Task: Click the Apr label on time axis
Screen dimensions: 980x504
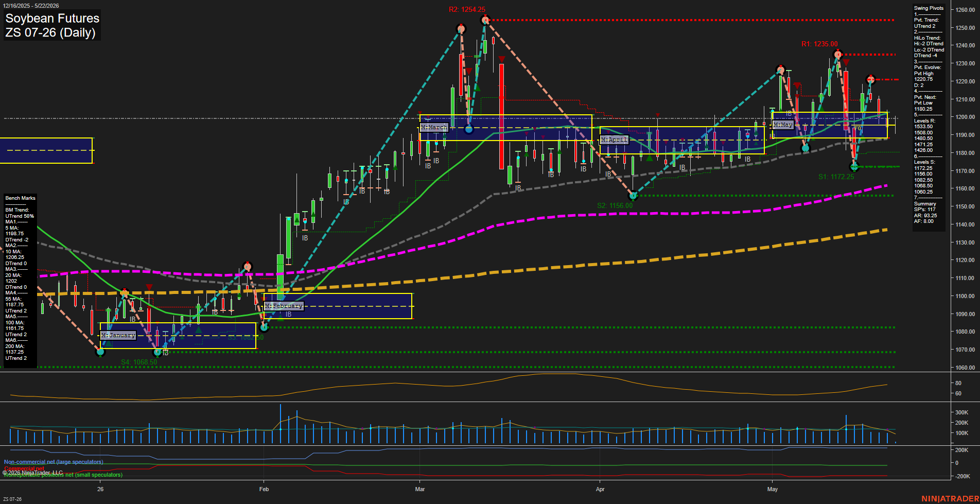Action: click(x=600, y=490)
